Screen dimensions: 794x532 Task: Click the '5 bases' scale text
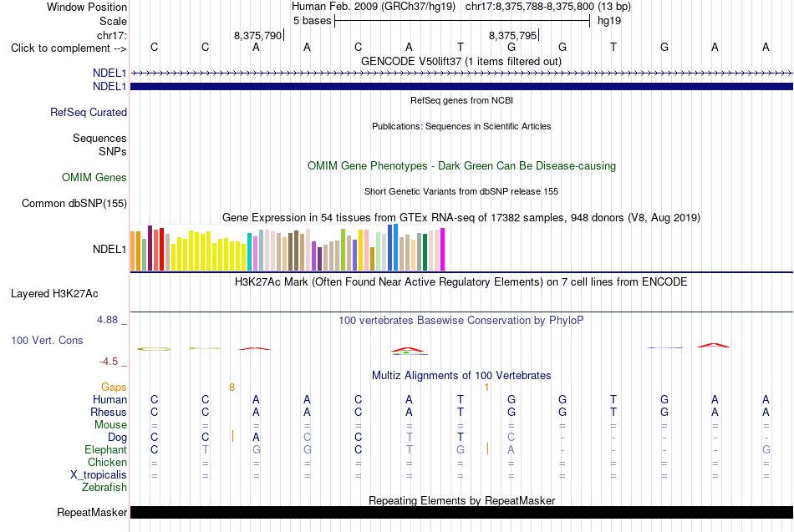pos(312,21)
